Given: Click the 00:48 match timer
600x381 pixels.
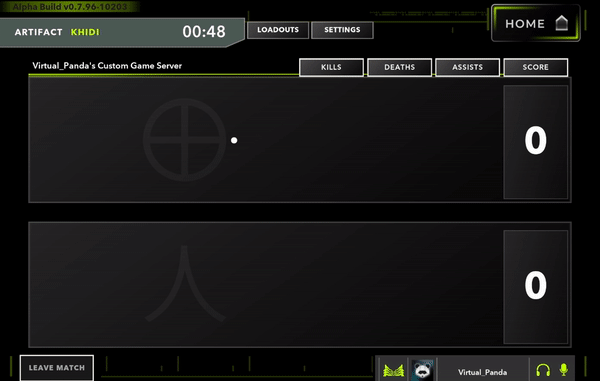Looking at the screenshot, I should 204,32.
